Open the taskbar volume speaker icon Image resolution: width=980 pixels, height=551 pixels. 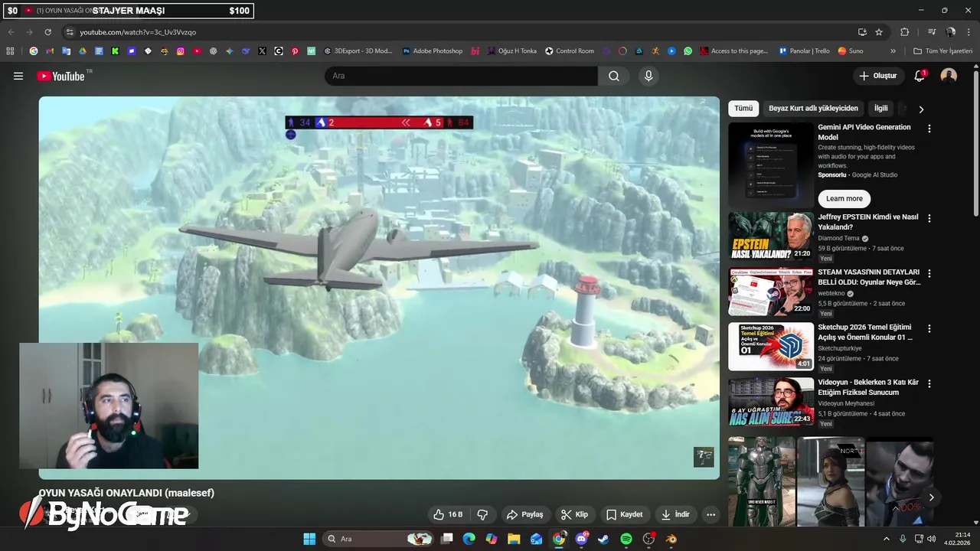tap(933, 539)
